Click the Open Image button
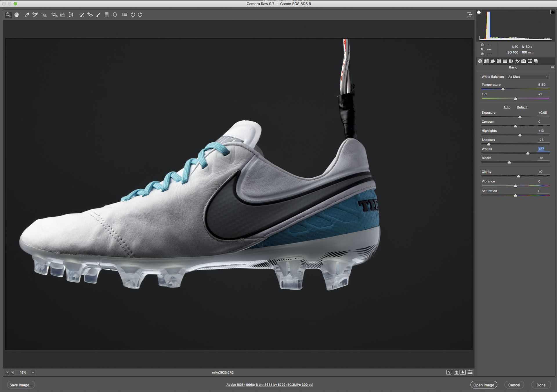The height and width of the screenshot is (392, 557). coord(484,385)
